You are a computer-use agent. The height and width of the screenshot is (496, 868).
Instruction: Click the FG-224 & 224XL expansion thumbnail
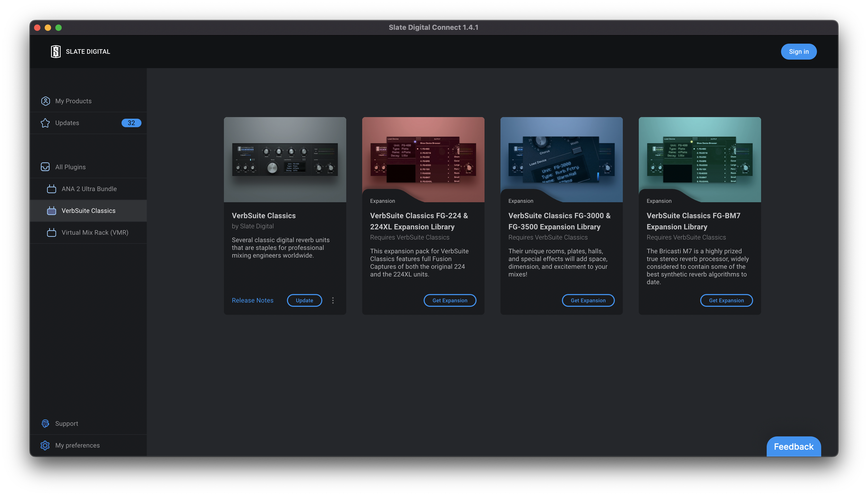[423, 159]
